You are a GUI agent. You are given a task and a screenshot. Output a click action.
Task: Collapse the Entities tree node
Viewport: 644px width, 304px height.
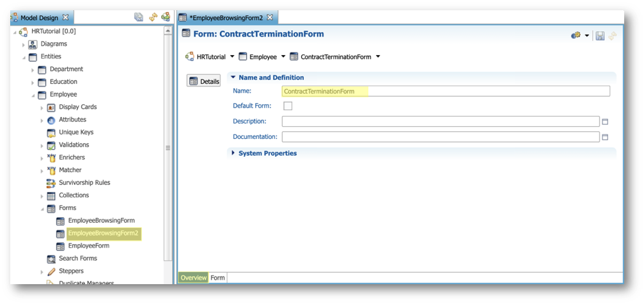[x=24, y=57]
